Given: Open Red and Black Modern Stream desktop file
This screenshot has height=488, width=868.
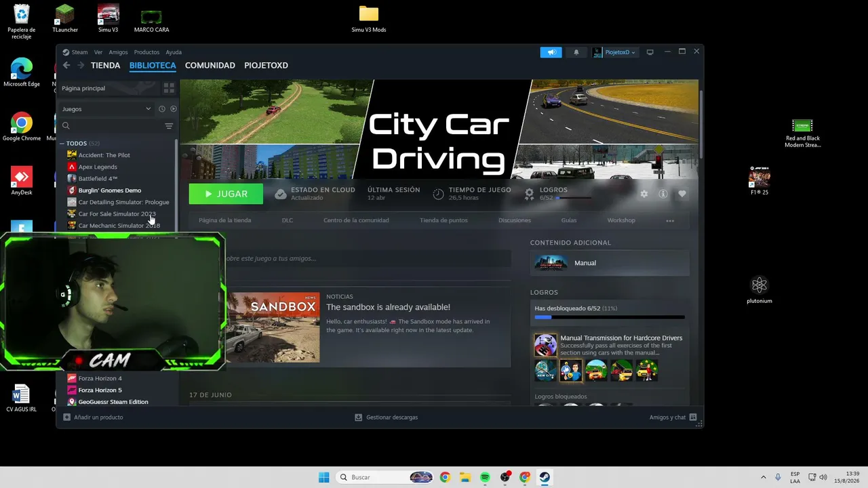Looking at the screenshot, I should [x=802, y=133].
